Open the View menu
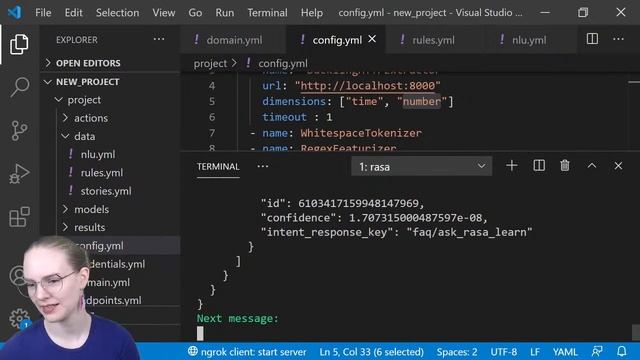640x360 pixels. click(x=164, y=13)
